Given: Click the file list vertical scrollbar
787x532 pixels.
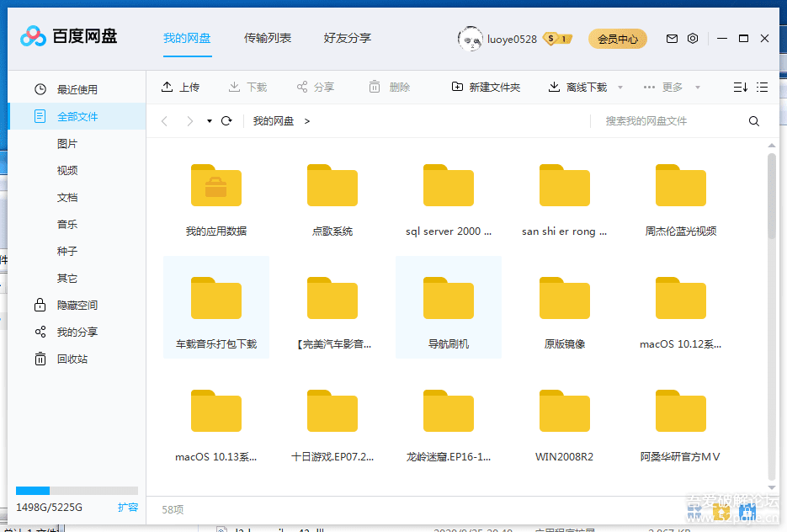Looking at the screenshot, I should [772, 197].
